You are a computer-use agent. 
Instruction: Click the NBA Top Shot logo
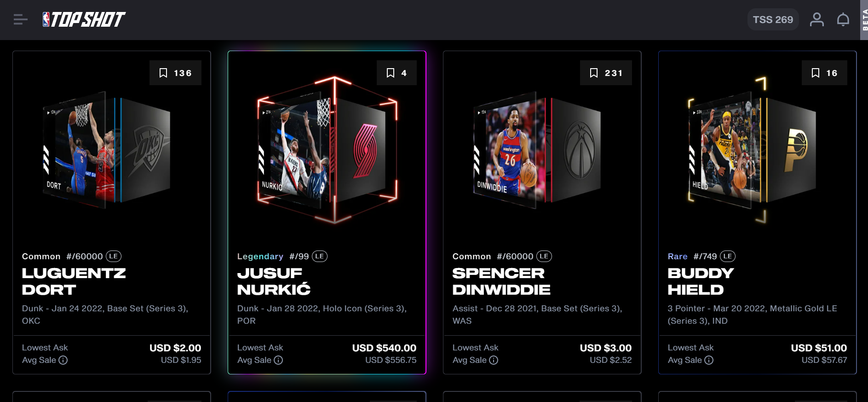tap(84, 19)
